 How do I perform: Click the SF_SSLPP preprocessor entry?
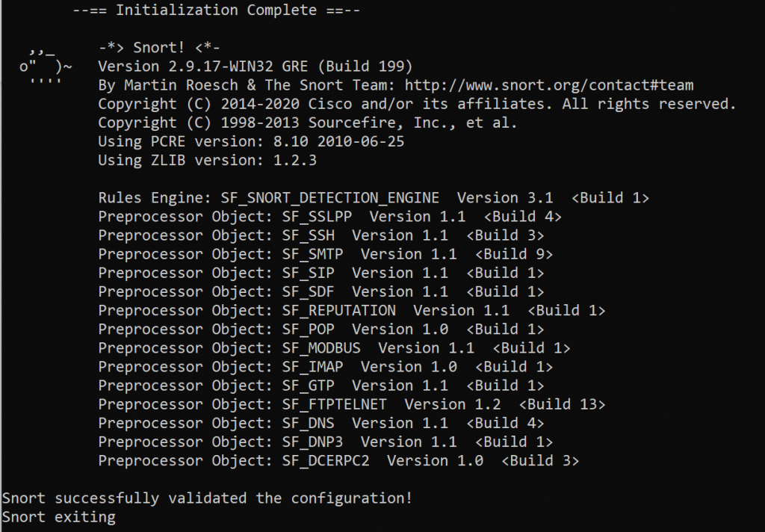[x=329, y=217]
